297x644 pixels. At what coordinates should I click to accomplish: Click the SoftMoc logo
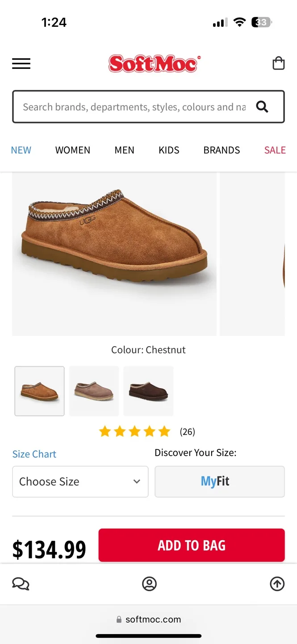[155, 63]
